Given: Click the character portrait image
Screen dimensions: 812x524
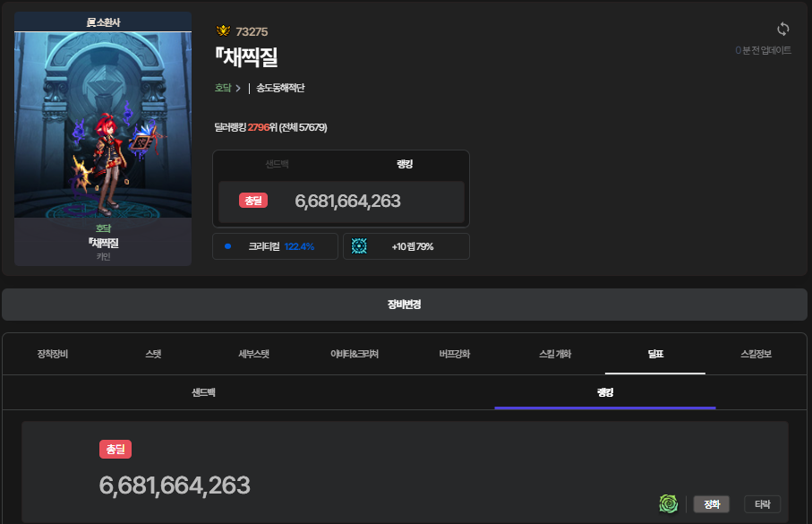Looking at the screenshot, I should tap(103, 125).
